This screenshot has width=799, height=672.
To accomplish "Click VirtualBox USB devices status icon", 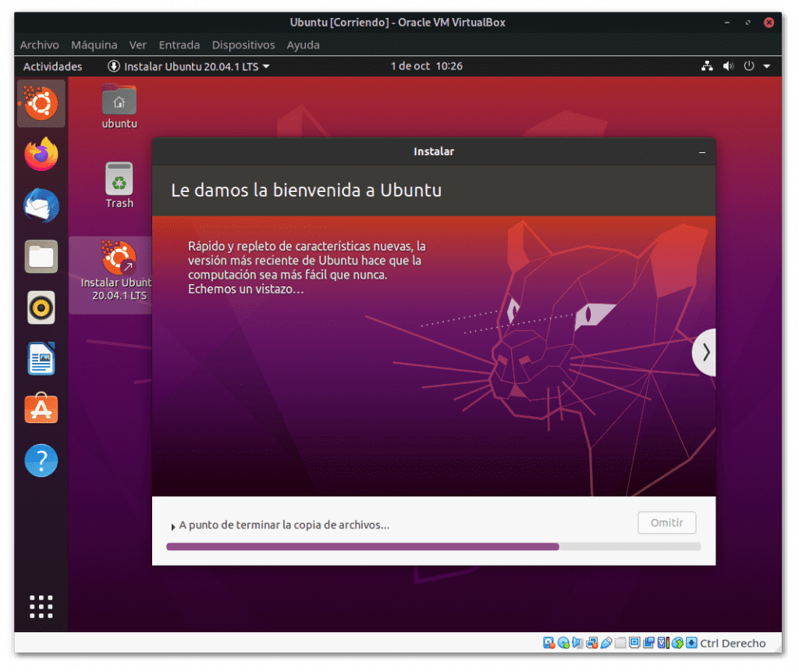I will point(605,643).
